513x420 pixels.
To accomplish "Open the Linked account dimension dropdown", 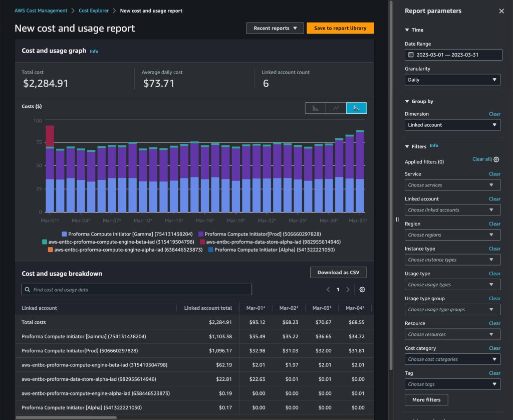I will pyautogui.click(x=452, y=125).
